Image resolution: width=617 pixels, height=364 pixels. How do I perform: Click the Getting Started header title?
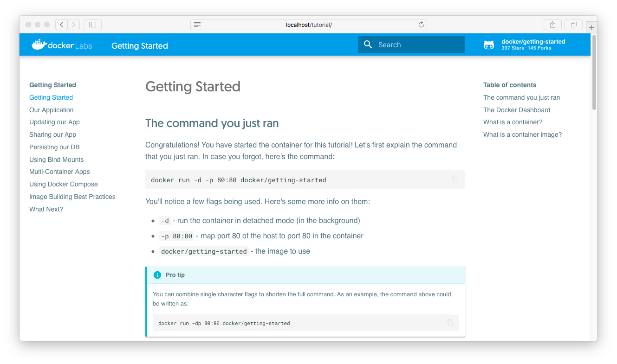[x=140, y=45]
